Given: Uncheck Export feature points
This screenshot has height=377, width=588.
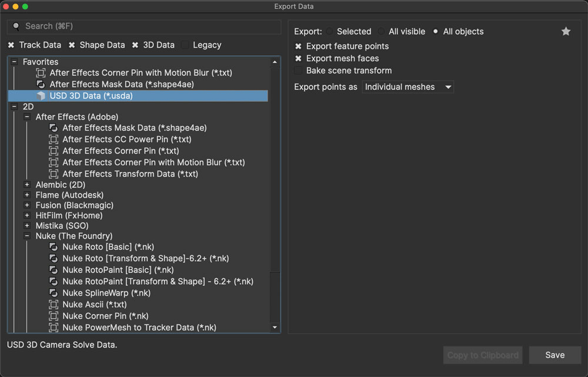Looking at the screenshot, I should click(298, 46).
